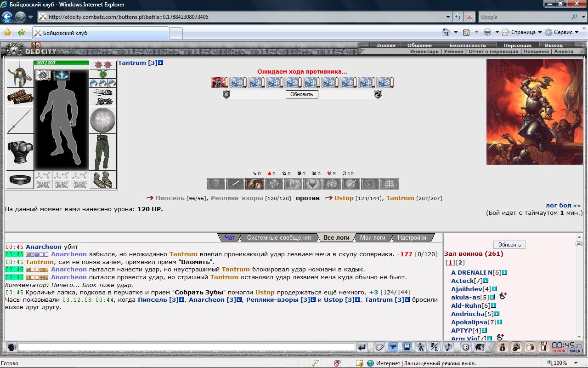This screenshot has width=588, height=368.
Task: Open the Google search provider dropdown
Action: coord(584,17)
